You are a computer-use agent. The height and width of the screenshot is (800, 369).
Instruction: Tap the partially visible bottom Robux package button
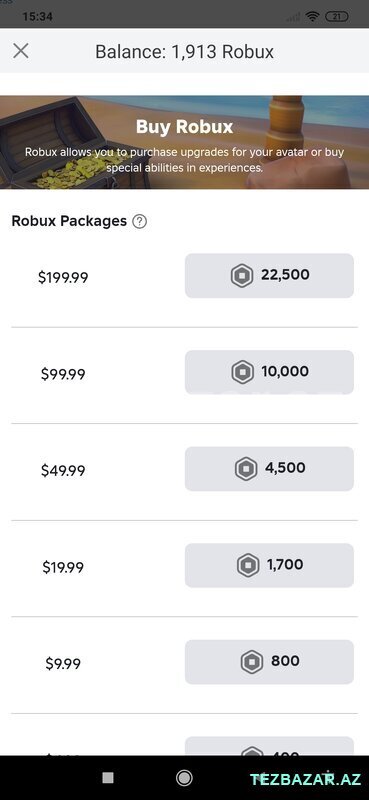coord(269,746)
